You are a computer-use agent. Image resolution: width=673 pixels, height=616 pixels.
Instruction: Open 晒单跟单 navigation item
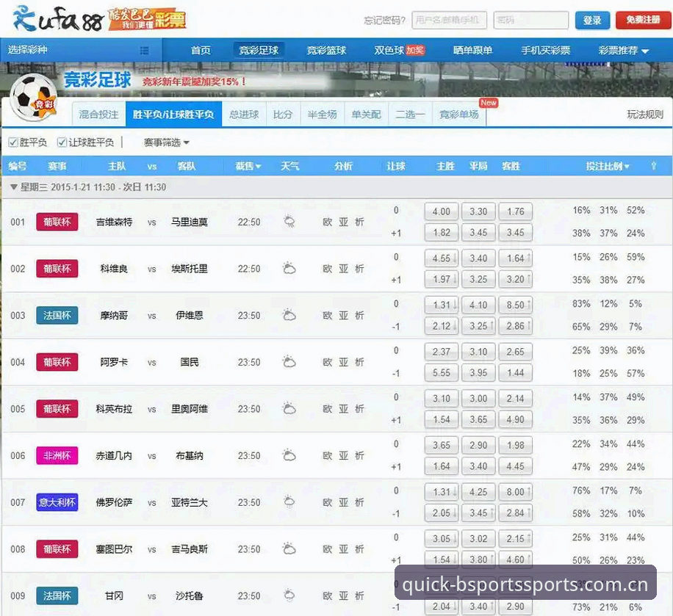click(x=472, y=50)
